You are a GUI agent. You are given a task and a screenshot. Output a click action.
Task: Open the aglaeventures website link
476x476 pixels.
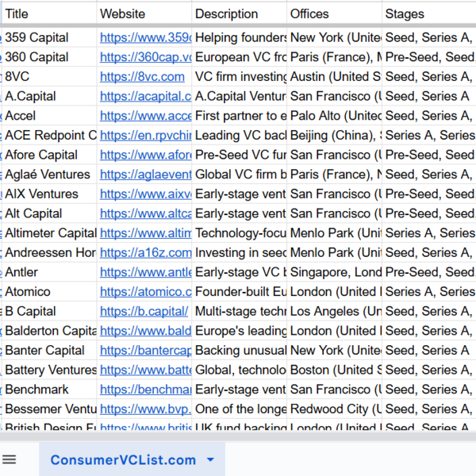146,175
